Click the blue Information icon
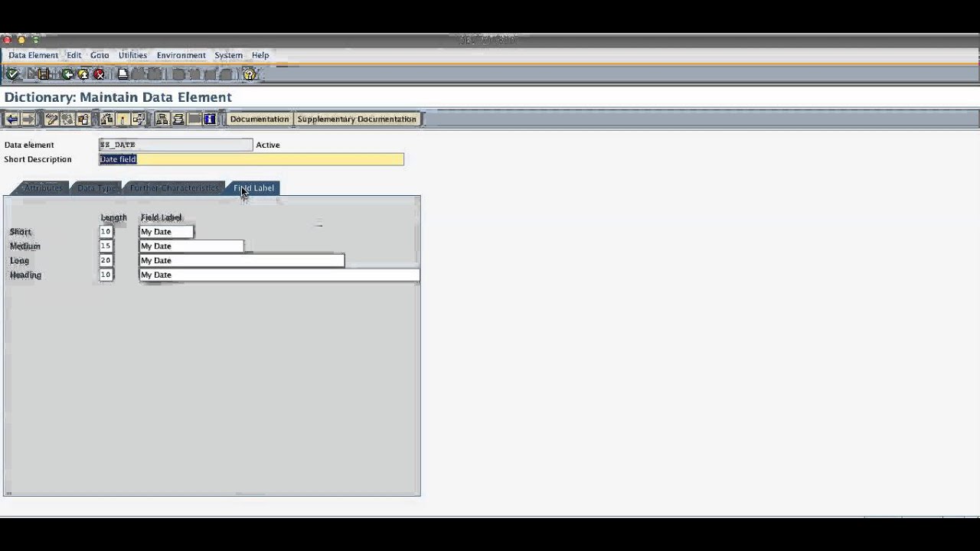 (210, 119)
